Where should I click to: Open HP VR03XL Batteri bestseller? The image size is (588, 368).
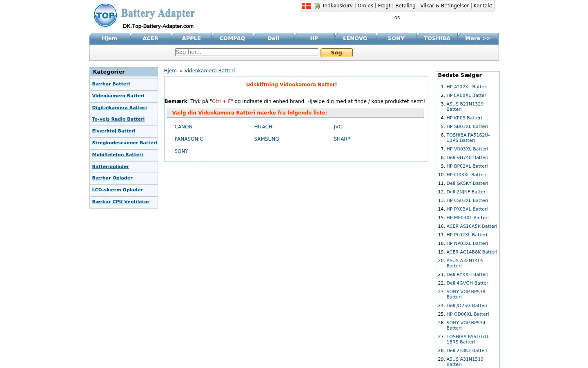click(467, 149)
